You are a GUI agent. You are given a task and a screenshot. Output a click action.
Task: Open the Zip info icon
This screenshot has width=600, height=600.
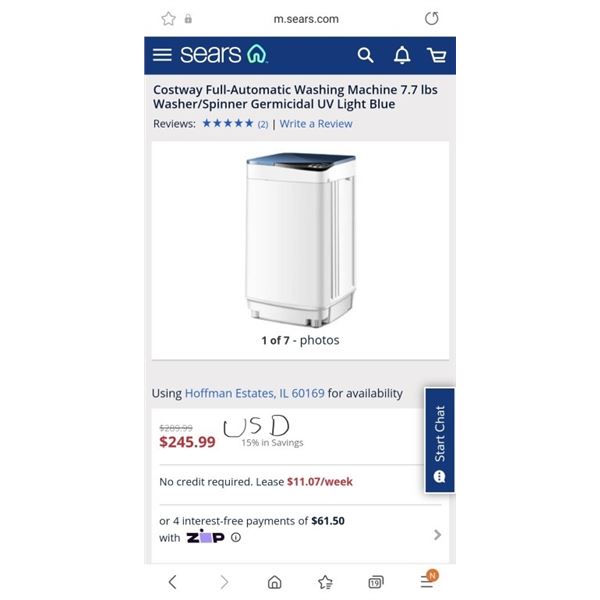tap(236, 538)
